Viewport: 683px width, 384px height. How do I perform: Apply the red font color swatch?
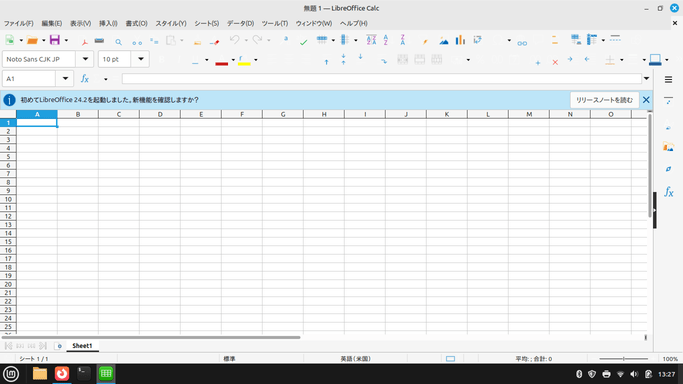[x=221, y=60]
